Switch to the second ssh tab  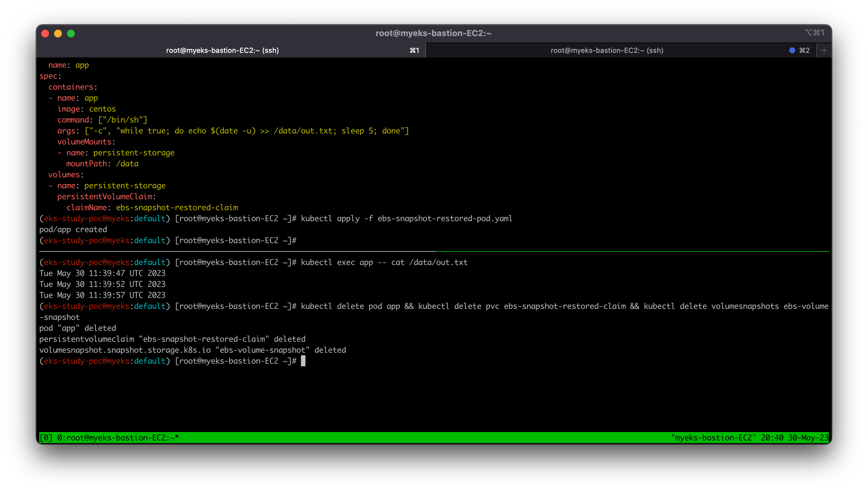point(606,50)
